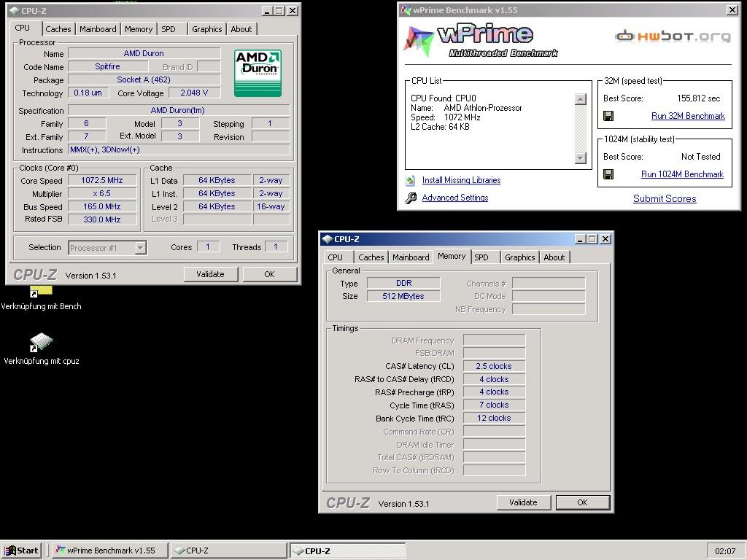Click Validate in CPU-Z processor window

click(x=210, y=274)
